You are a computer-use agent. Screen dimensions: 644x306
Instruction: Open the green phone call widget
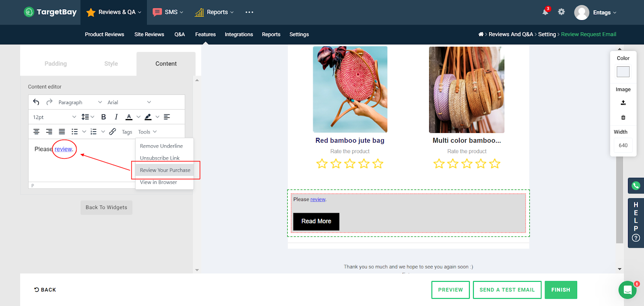tap(636, 186)
